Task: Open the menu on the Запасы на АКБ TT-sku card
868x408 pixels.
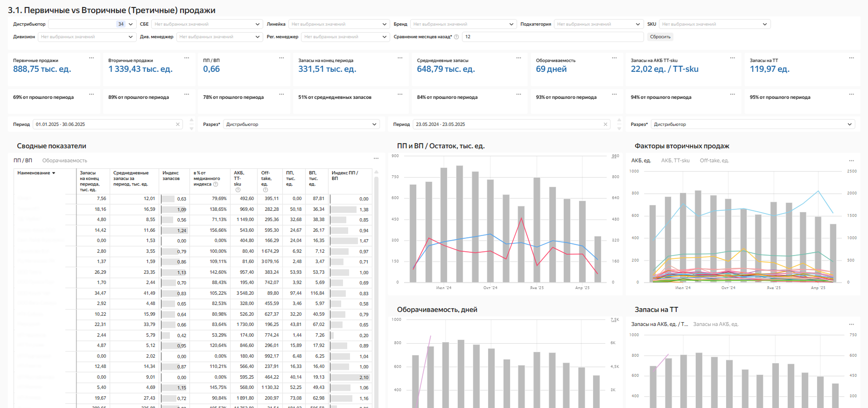Action: (733, 58)
